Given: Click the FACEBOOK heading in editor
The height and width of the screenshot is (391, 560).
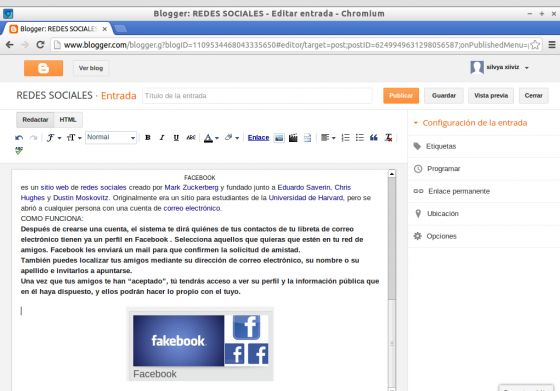Looking at the screenshot, I should 200,177.
